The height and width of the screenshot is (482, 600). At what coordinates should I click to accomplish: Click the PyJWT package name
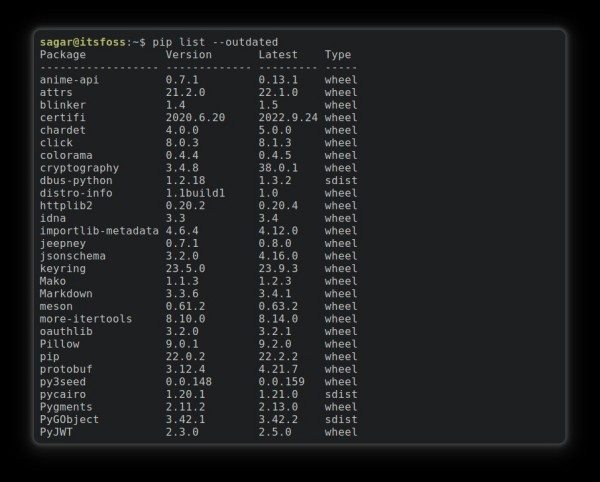click(56, 432)
